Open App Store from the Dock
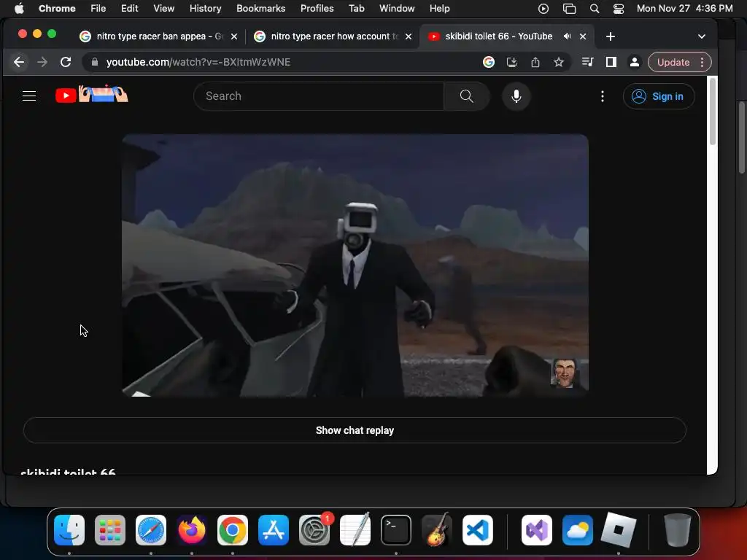 coord(274,530)
